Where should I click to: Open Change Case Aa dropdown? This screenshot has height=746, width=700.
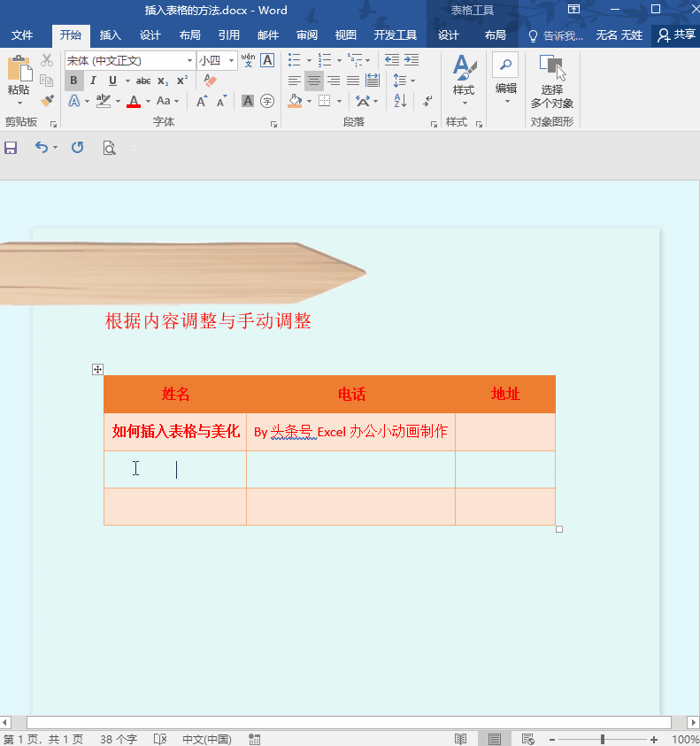point(167,101)
